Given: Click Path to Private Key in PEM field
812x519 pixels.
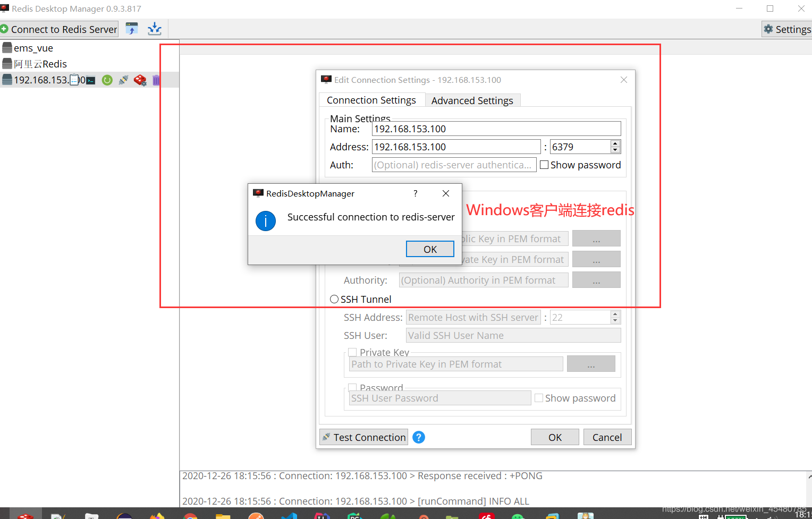Looking at the screenshot, I should click(x=456, y=364).
